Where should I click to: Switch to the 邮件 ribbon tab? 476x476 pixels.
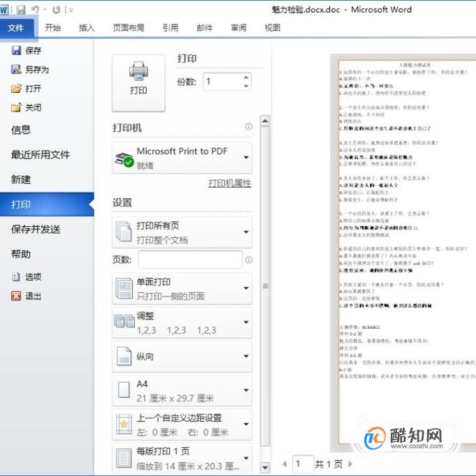(x=204, y=28)
